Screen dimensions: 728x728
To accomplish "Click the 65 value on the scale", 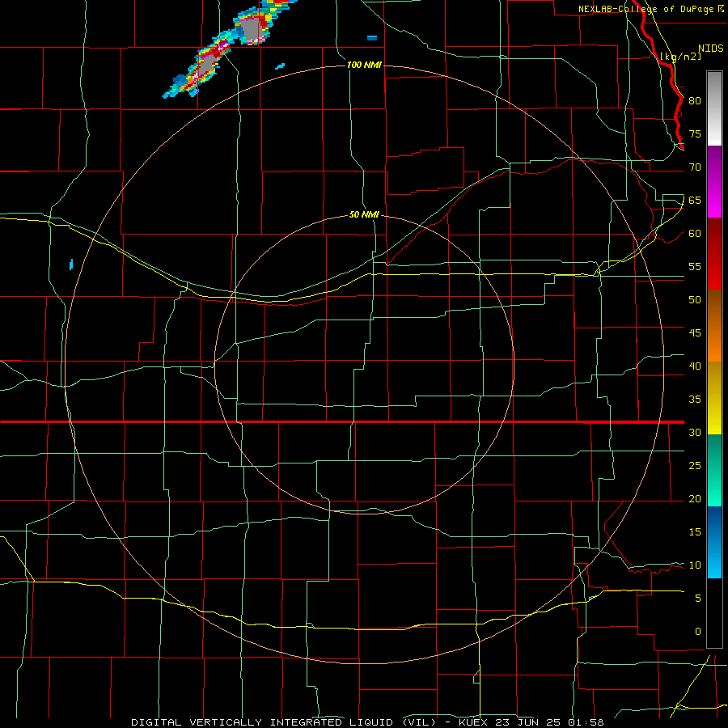I will coord(695,200).
